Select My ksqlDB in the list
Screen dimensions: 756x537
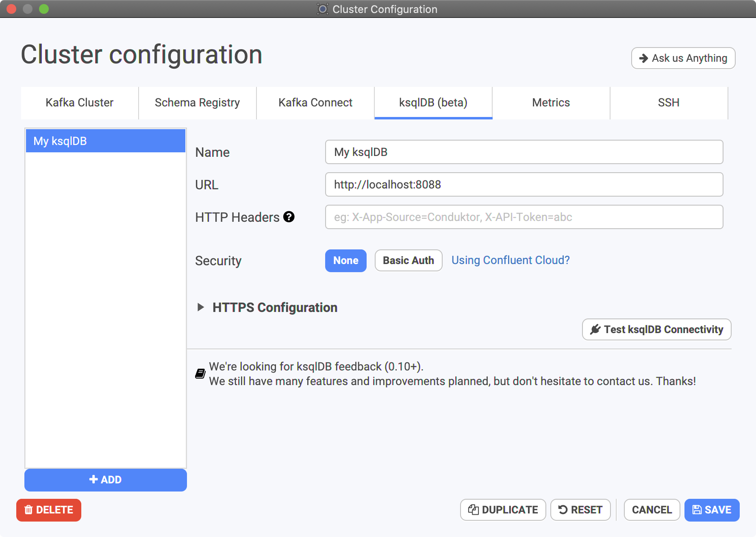click(x=106, y=141)
